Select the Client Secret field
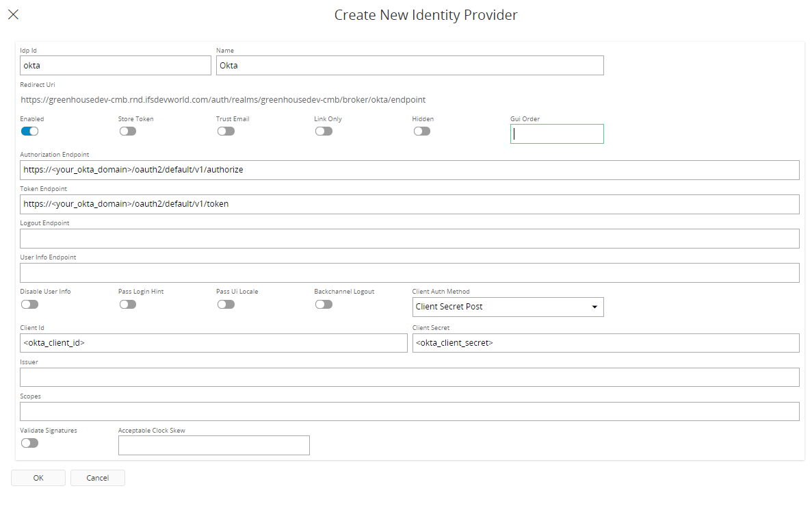The width and height of the screenshot is (812, 508). pyautogui.click(x=606, y=343)
